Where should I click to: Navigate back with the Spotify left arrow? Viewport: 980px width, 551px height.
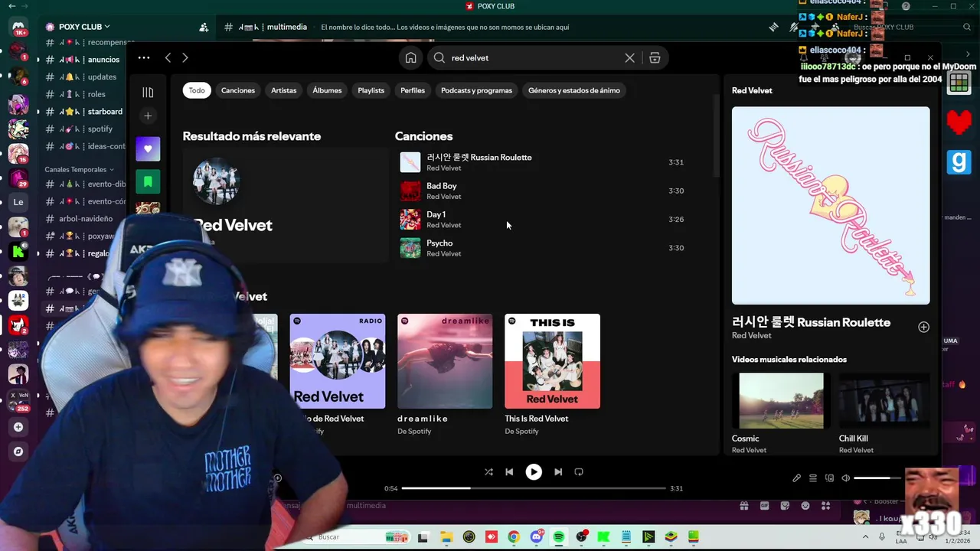coord(168,58)
